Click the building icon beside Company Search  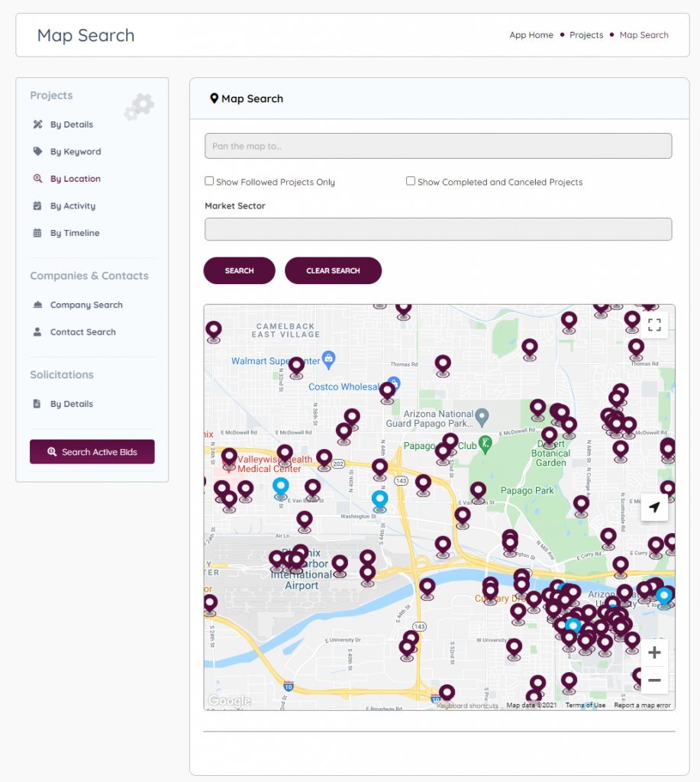[37, 305]
